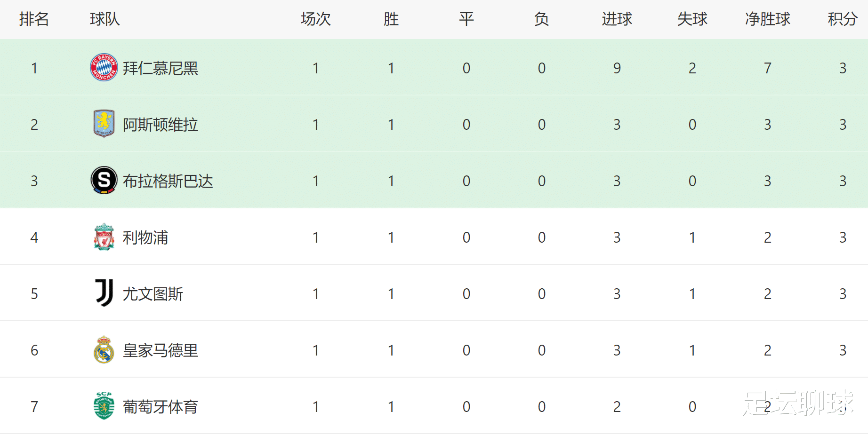
Task: Select the 皇家马德里 team name
Action: (x=161, y=350)
